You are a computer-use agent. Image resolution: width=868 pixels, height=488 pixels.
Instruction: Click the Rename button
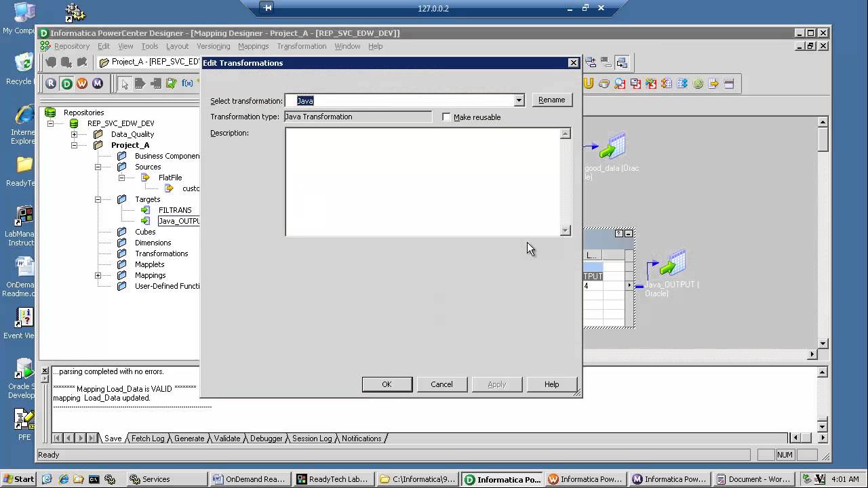tap(551, 100)
